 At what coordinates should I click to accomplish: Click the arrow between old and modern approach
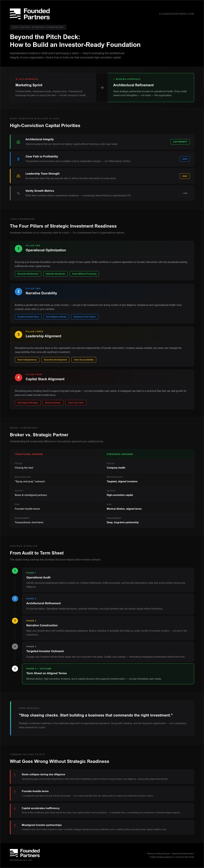[x=102, y=88]
